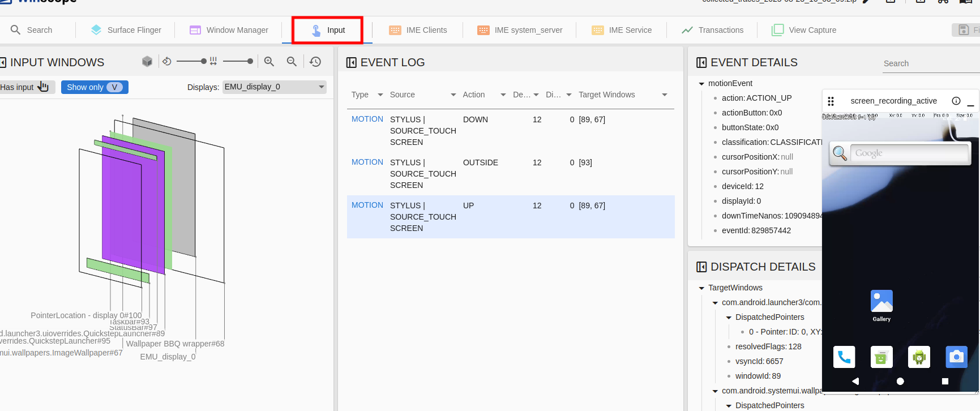This screenshot has width=980, height=411.
Task: Collapse the Event Log panel
Action: coord(352,62)
